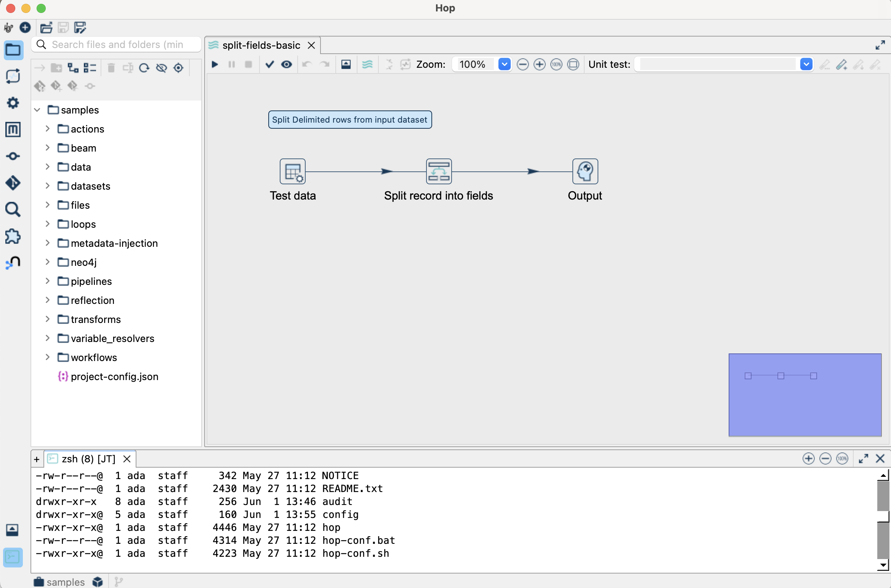891x588 pixels.
Task: Expand the beam folder
Action: [48, 148]
